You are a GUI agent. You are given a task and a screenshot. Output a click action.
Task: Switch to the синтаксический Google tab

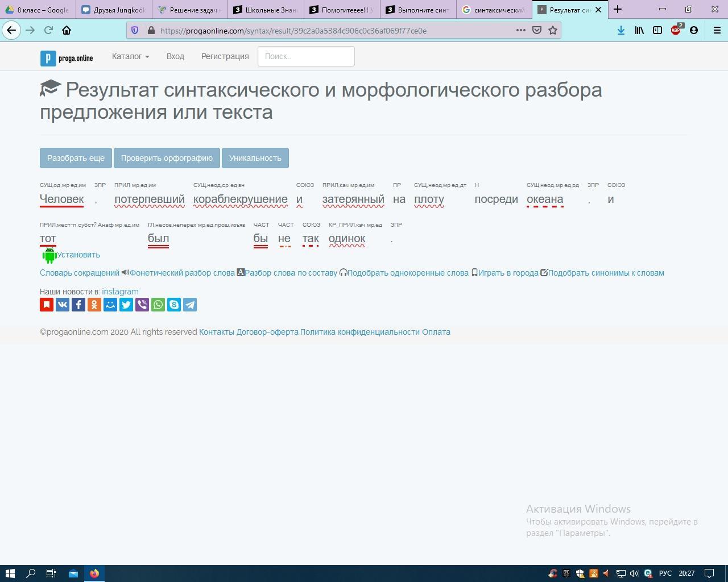[494, 10]
